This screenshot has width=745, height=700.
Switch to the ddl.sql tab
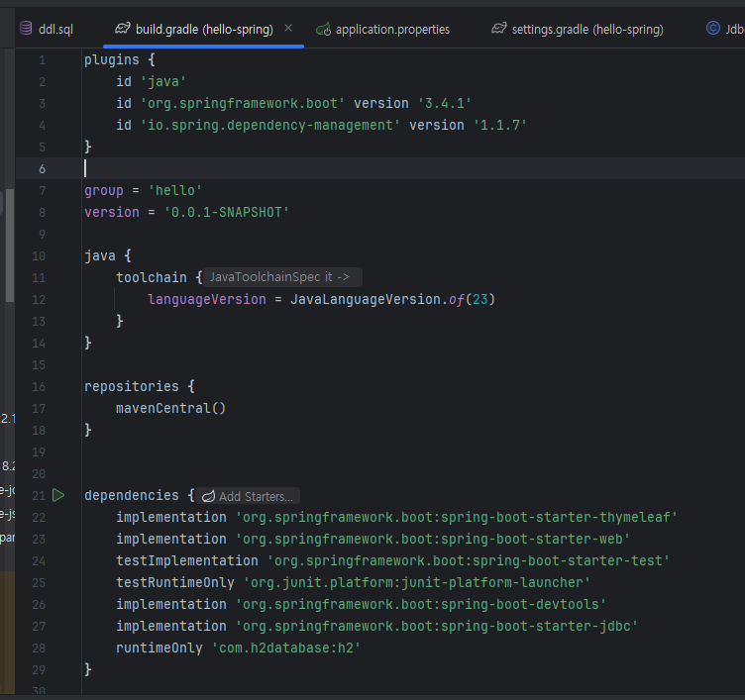tap(47, 29)
